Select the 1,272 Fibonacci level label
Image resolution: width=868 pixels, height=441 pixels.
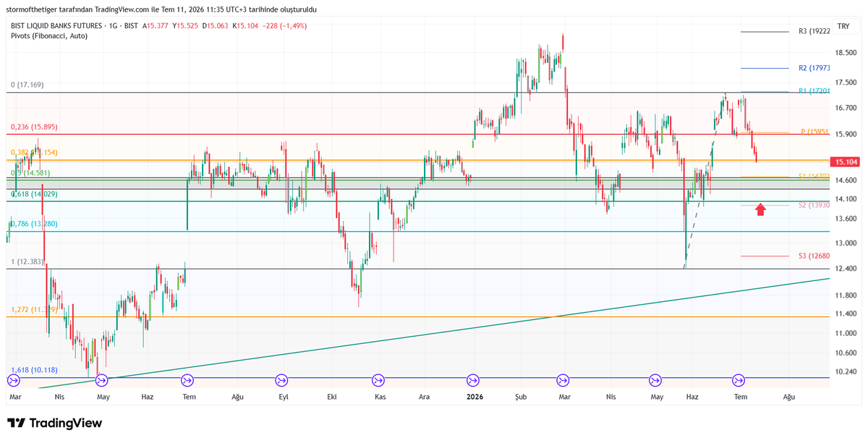34,309
